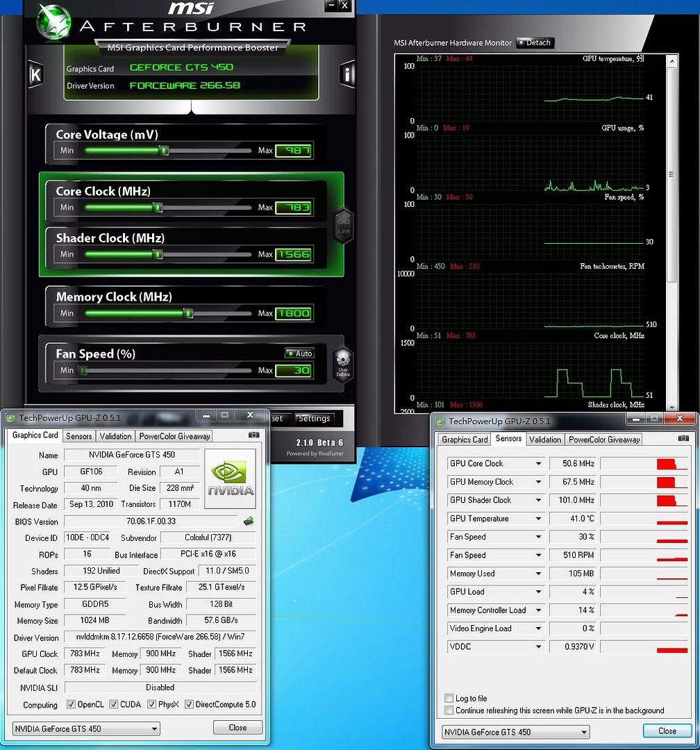The height and width of the screenshot is (750, 700).
Task: Click the VDDC reading 0.9370 V
Action: [x=573, y=647]
